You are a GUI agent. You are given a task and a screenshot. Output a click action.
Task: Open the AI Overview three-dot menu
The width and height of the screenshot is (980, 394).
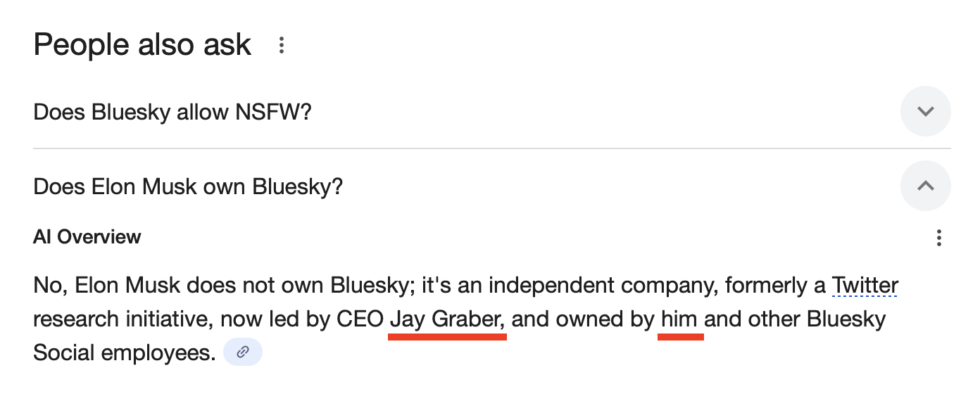point(938,238)
